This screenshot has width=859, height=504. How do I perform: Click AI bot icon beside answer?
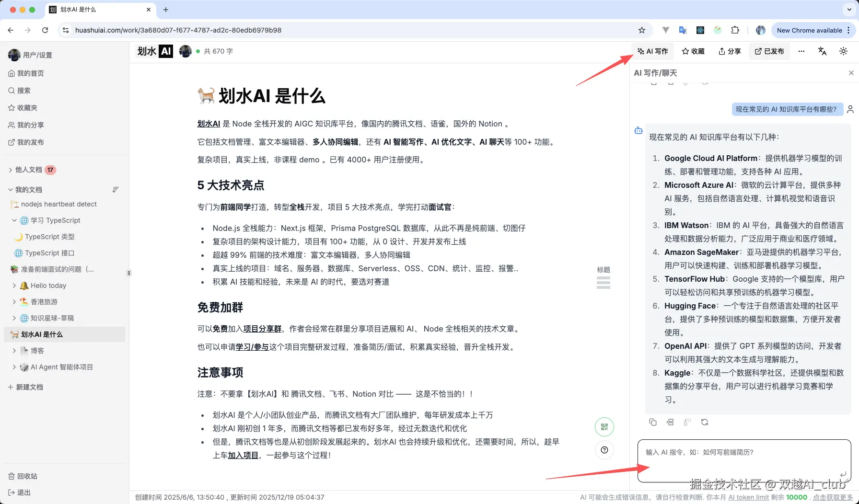point(638,130)
